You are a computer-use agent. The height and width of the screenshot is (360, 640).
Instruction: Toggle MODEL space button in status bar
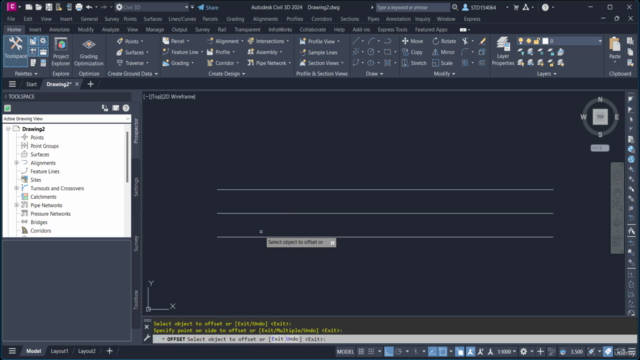click(345, 351)
